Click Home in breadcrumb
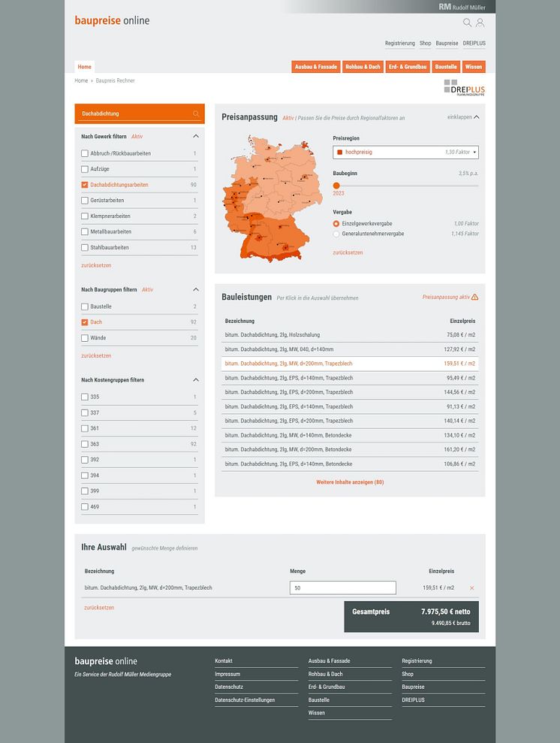The image size is (560, 743). click(81, 80)
